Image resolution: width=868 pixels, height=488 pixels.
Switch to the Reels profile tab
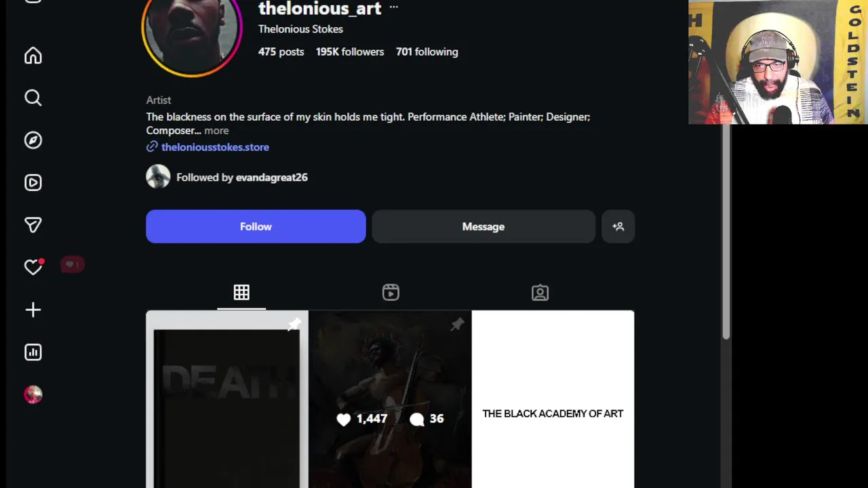[x=391, y=292]
